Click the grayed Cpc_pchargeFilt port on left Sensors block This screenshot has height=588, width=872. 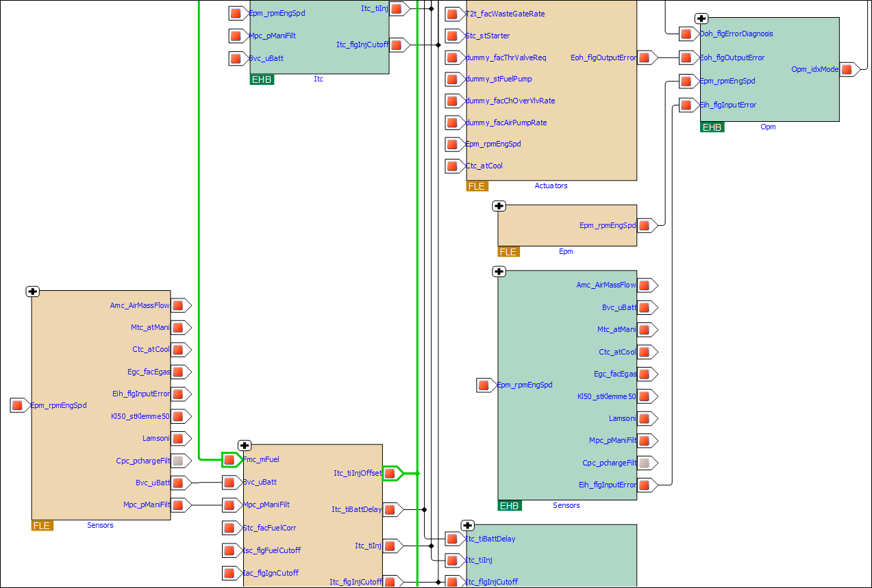coord(180,461)
